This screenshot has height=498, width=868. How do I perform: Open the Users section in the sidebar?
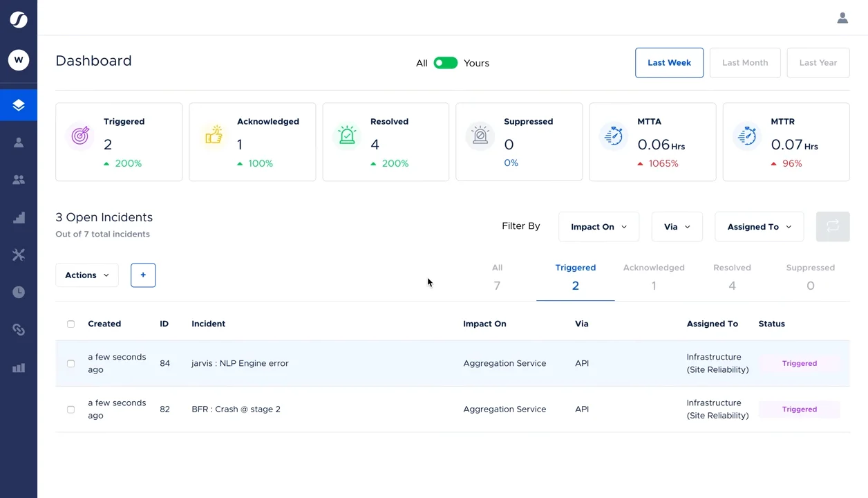19,142
